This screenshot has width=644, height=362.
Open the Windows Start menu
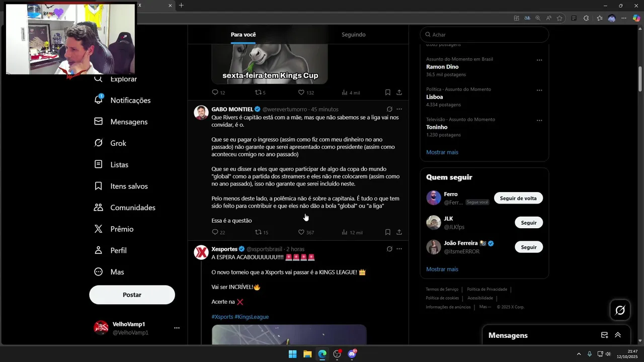(292, 354)
